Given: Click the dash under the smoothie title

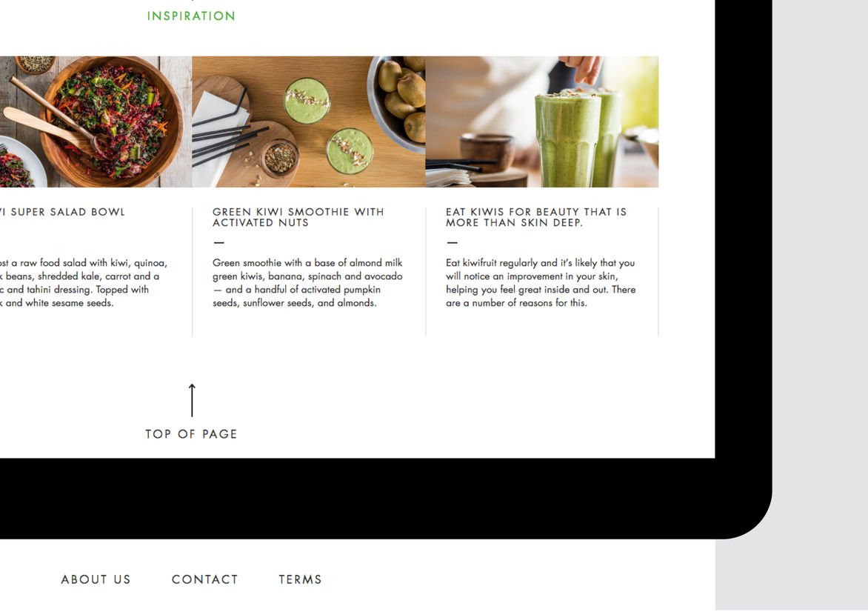Looking at the screenshot, I should pyautogui.click(x=218, y=242).
